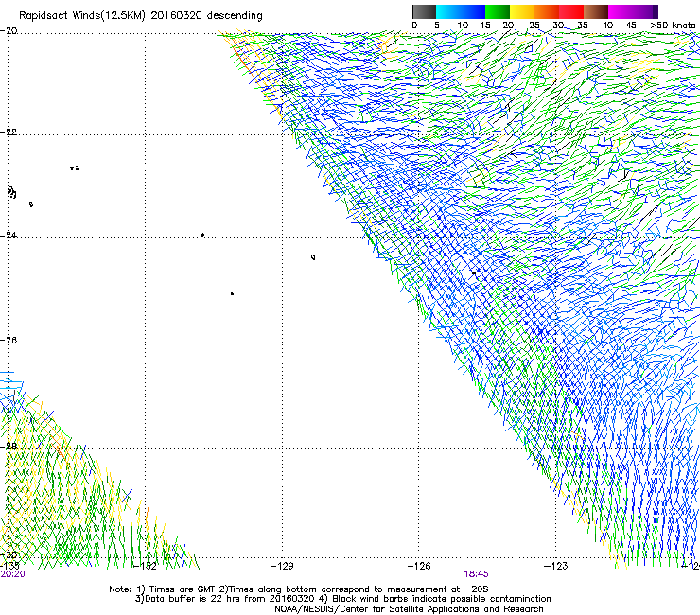Click the red 30-35 knots legend color
Screen dimensions: 700x615
(x=571, y=11)
